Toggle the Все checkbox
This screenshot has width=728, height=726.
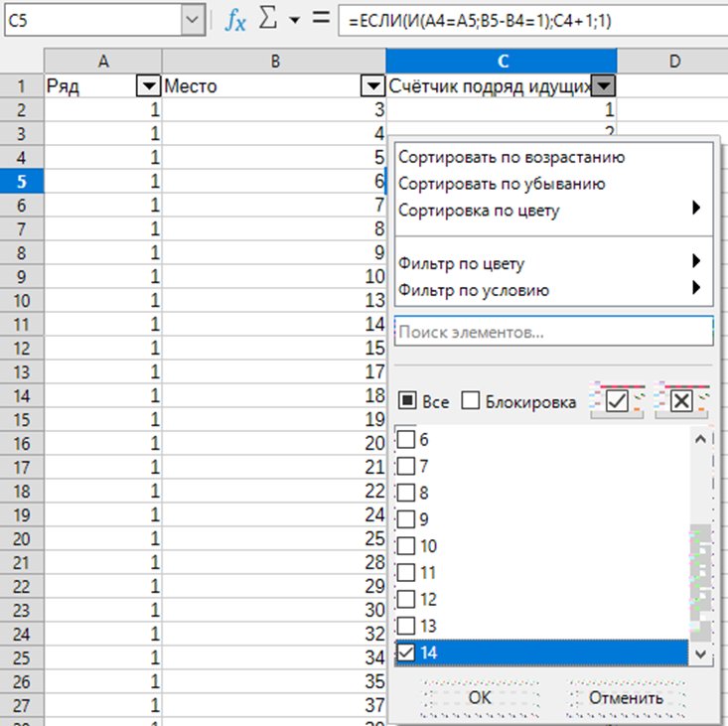407,402
